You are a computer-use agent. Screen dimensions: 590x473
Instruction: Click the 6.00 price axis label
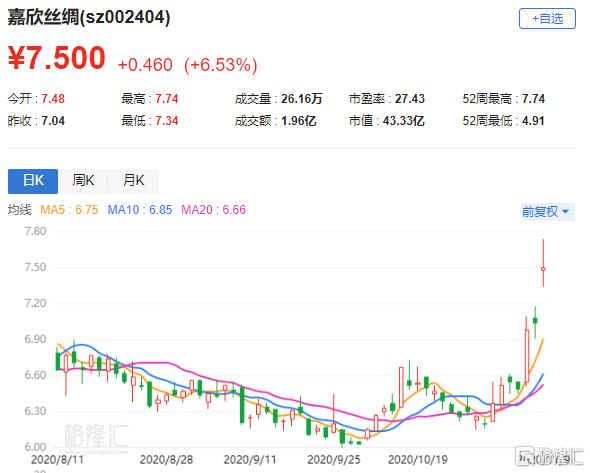(35, 447)
